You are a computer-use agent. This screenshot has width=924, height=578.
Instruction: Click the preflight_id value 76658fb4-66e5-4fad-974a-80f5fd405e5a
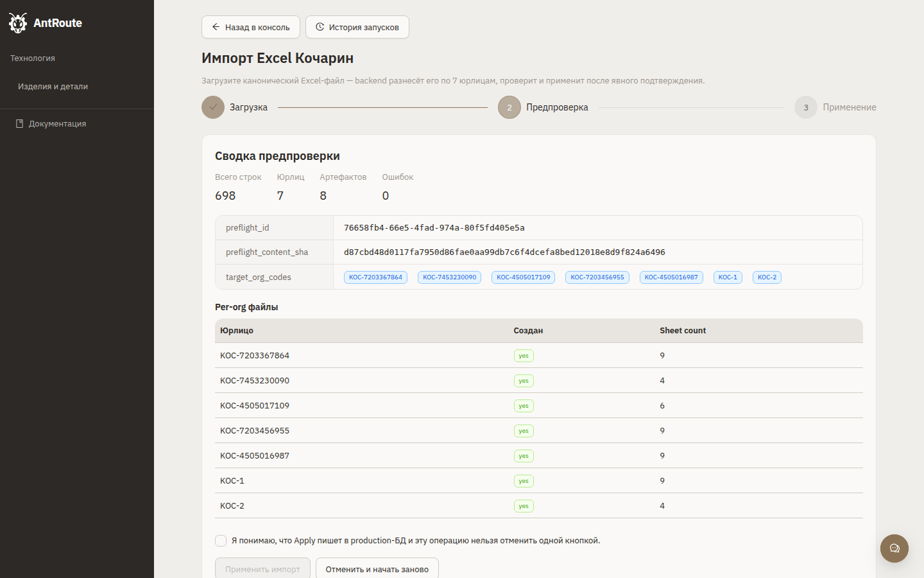coord(434,228)
